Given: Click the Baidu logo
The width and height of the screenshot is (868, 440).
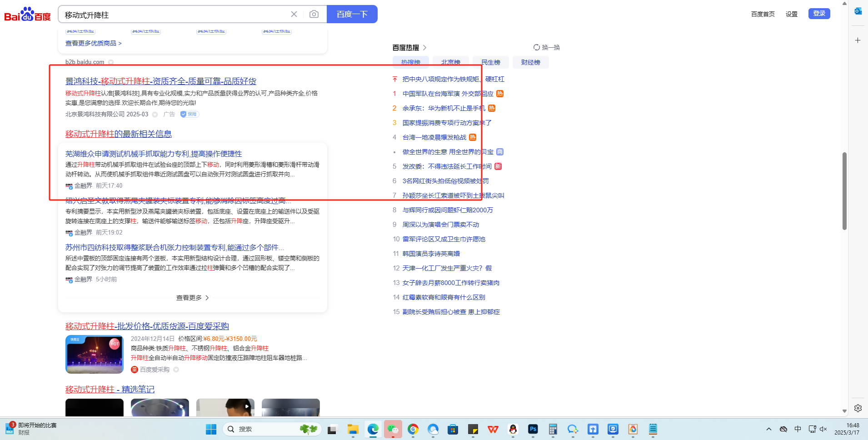Looking at the screenshot, I should click(27, 15).
